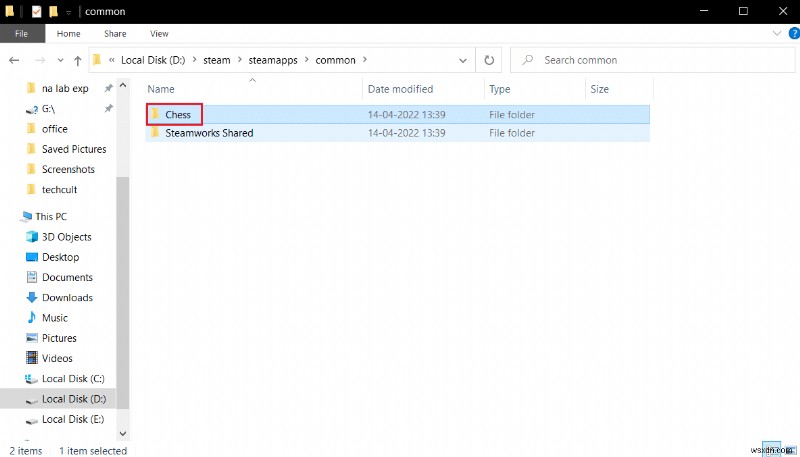
Task: Open G:\ drive in Quick access
Action: click(48, 109)
